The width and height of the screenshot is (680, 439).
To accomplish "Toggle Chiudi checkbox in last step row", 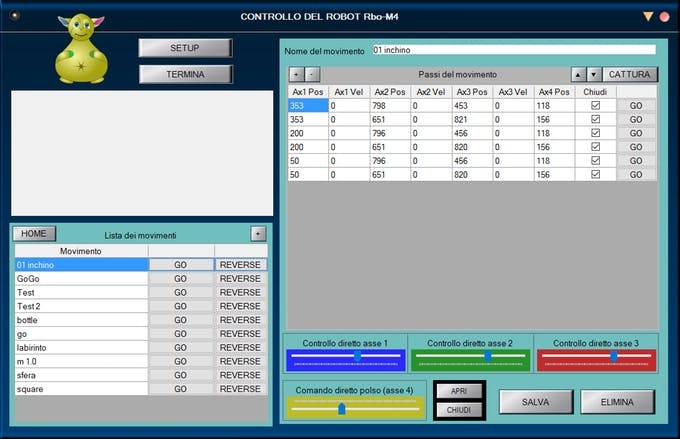I will (x=595, y=174).
